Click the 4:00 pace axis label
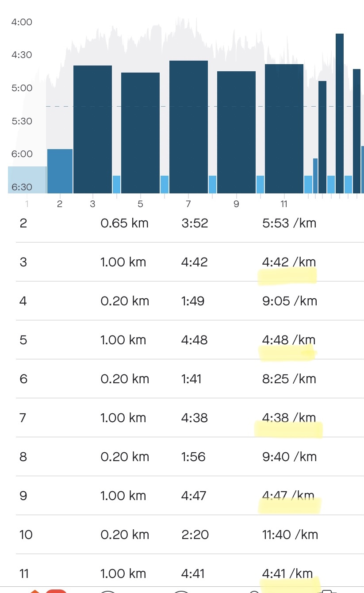 click(22, 22)
